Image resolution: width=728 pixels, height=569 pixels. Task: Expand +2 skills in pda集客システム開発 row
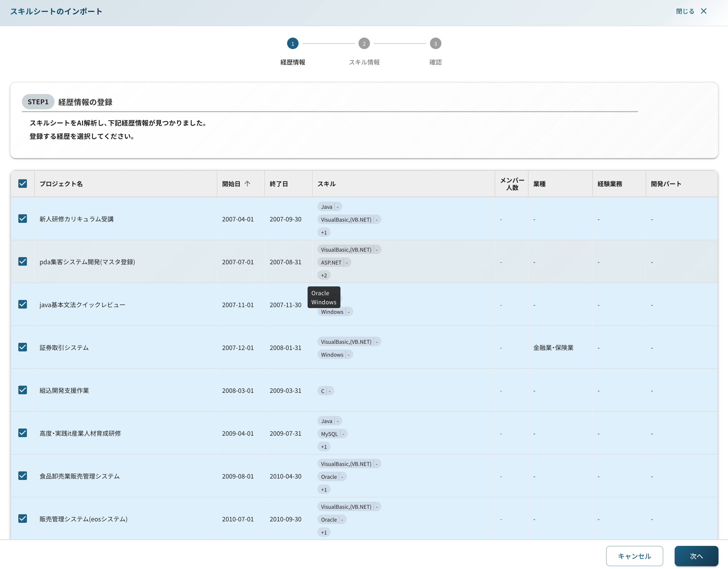(324, 275)
